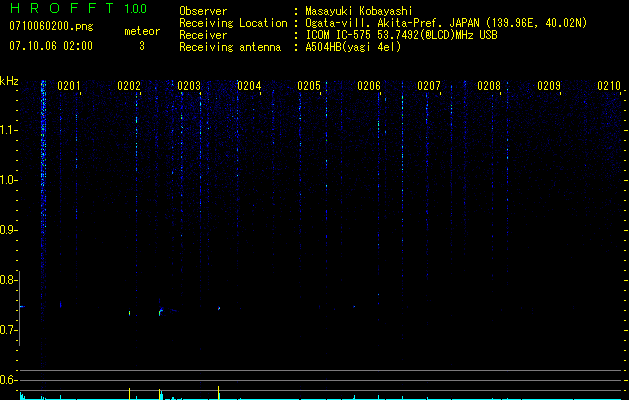Click the 0208 time marker
Viewport: 629px width, 400px height.
[489, 86]
